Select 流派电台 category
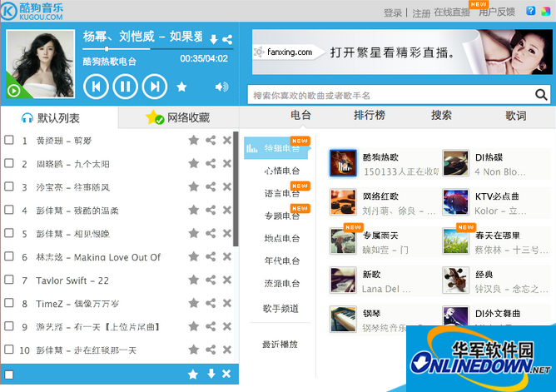 (x=282, y=284)
